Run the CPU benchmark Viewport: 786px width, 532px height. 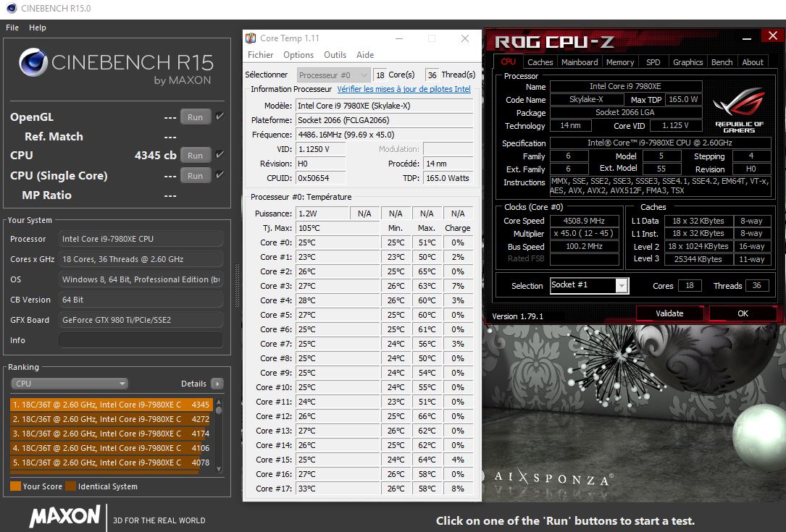click(x=196, y=156)
